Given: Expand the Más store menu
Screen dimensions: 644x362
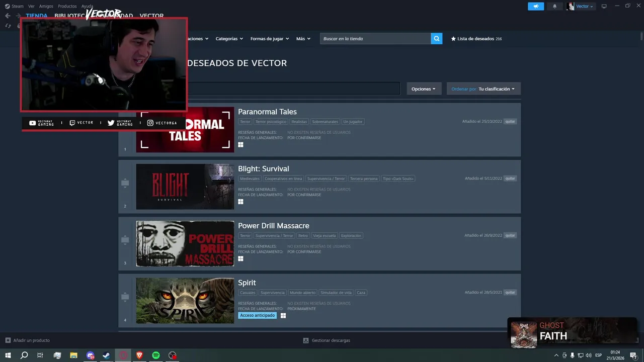Looking at the screenshot, I should 303,39.
